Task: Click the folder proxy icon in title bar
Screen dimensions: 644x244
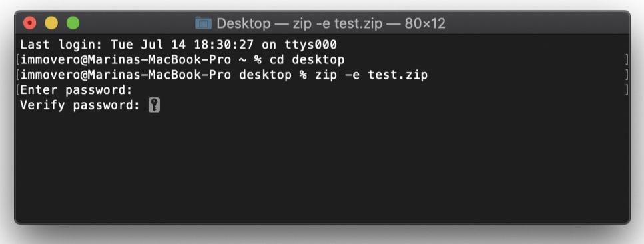Action: pos(203,23)
